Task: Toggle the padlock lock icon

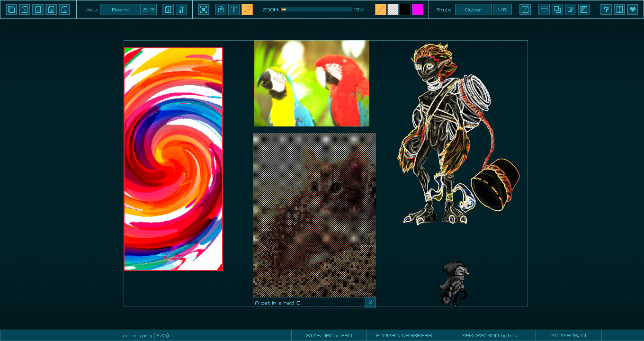Action: tap(221, 9)
